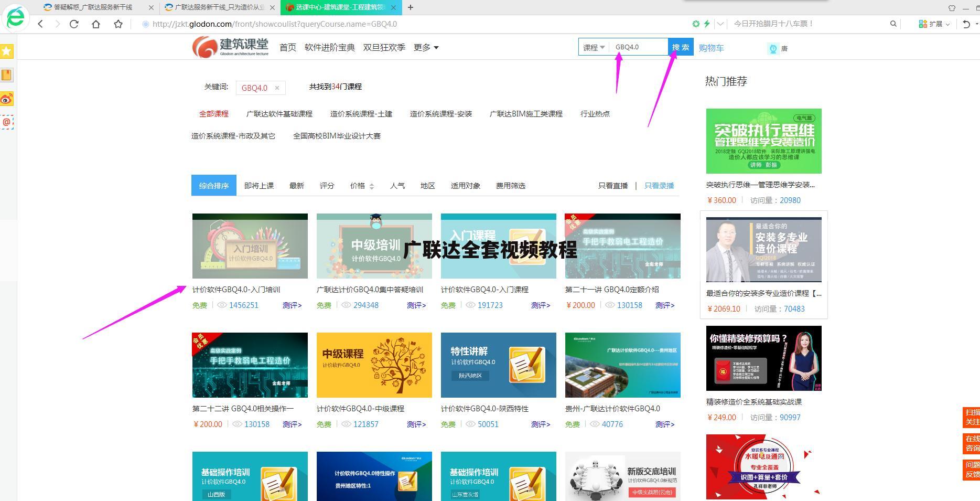Viewport: 980px width, 501px height.
Task: Show only live courses 只看直播
Action: (613, 186)
